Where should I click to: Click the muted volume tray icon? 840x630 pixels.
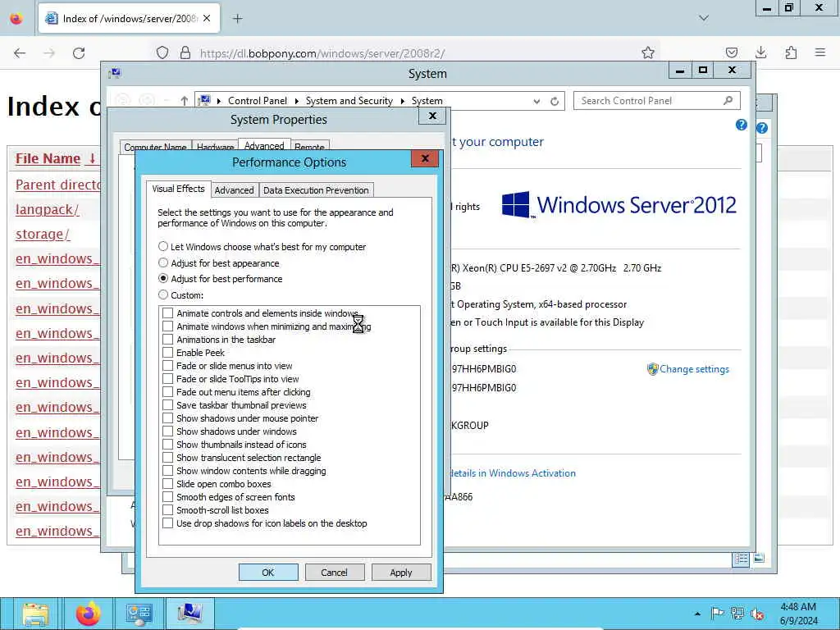point(757,614)
